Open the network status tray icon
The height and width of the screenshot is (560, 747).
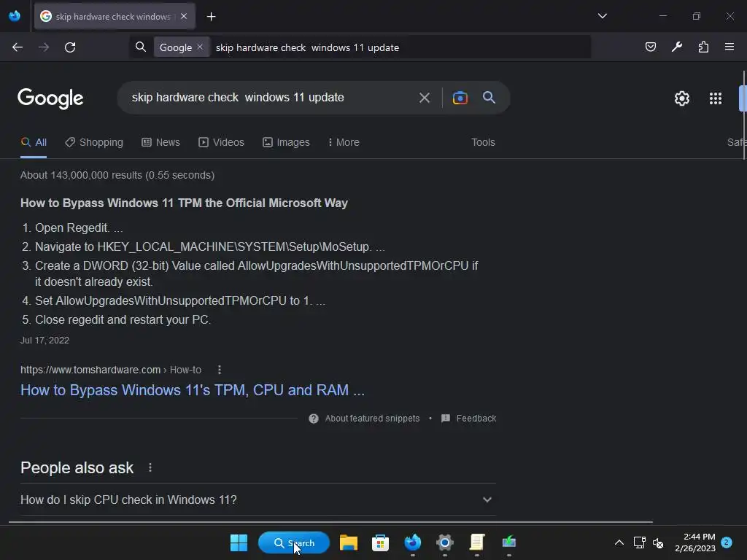coord(639,542)
